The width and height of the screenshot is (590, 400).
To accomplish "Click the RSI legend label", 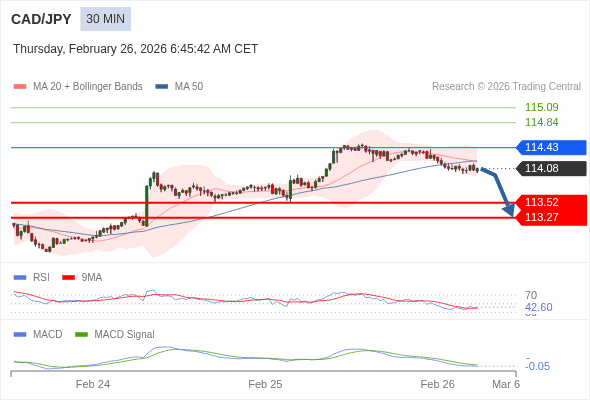I will pos(41,278).
